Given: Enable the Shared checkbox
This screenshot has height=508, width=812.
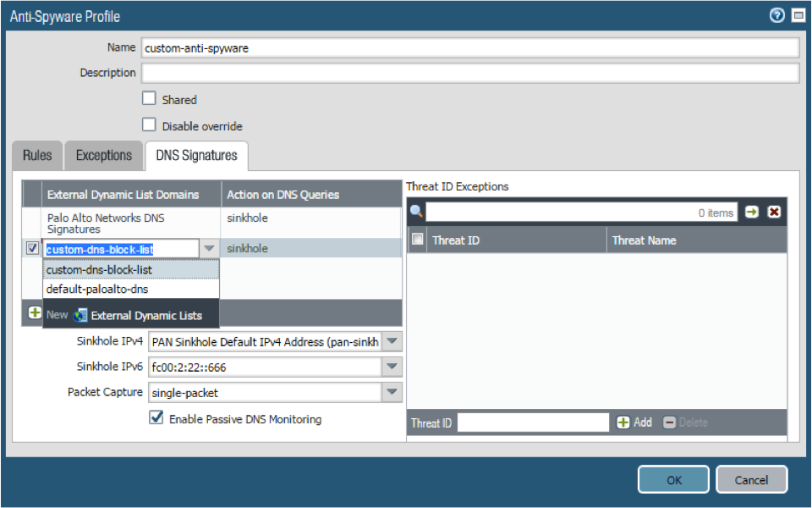Looking at the screenshot, I should 149,98.
